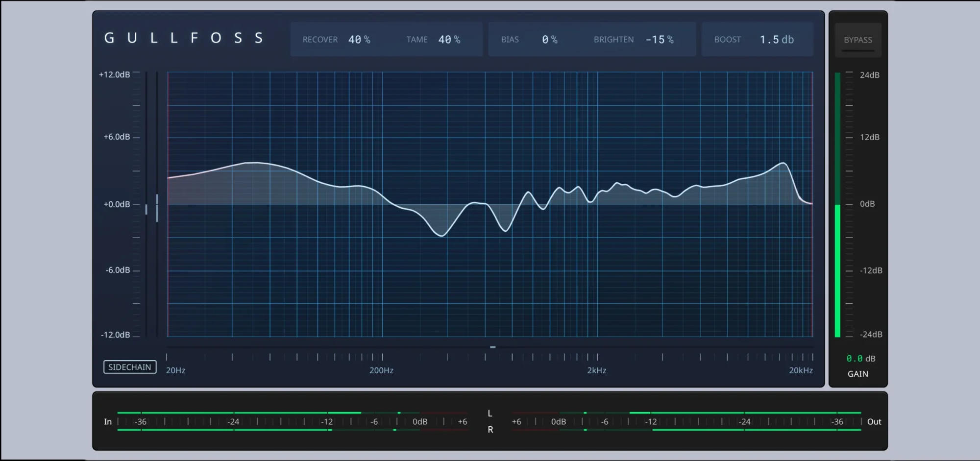This screenshot has height=461, width=980.
Task: Click the GULLFOSS logo title
Action: click(184, 38)
